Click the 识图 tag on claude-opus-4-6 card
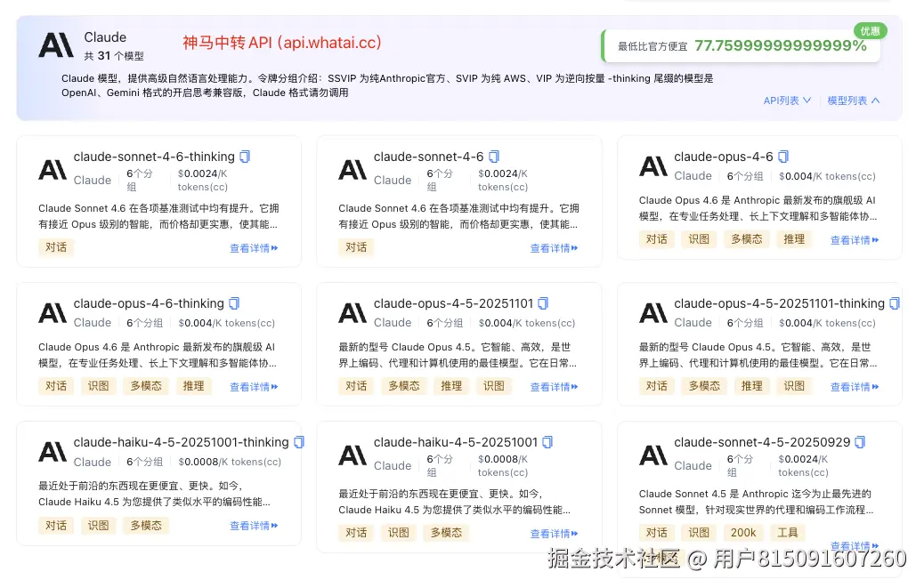The image size is (924, 588). click(x=699, y=239)
